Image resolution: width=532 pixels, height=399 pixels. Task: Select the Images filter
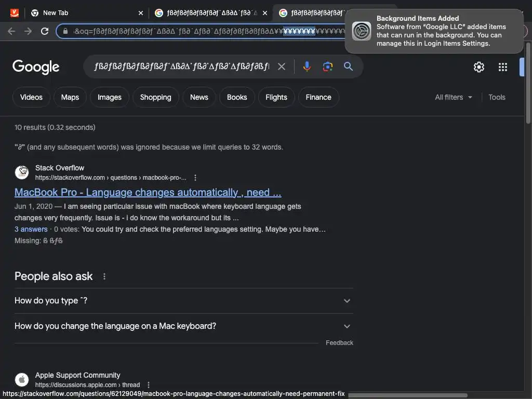point(109,97)
